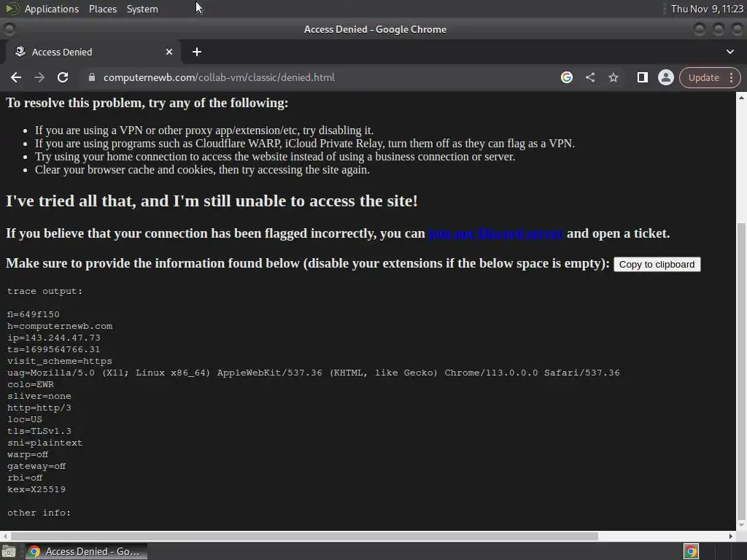Click the Copy to clipboard button
The width and height of the screenshot is (747, 560).
pos(657,264)
